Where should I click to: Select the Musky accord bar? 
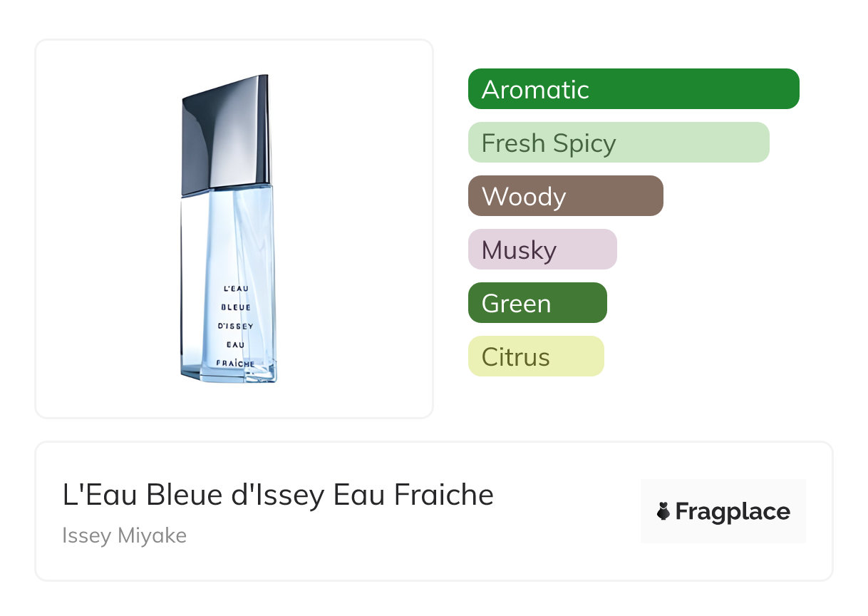point(542,250)
